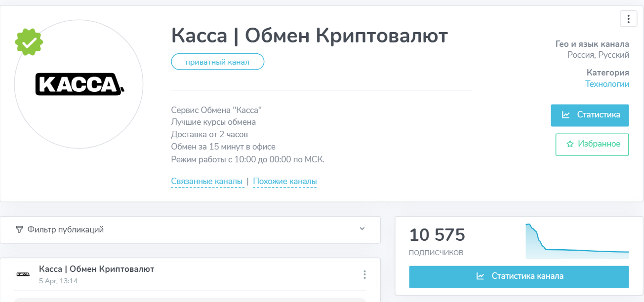Click the subscriber count 10 575
The height and width of the screenshot is (302, 644).
[x=437, y=235]
